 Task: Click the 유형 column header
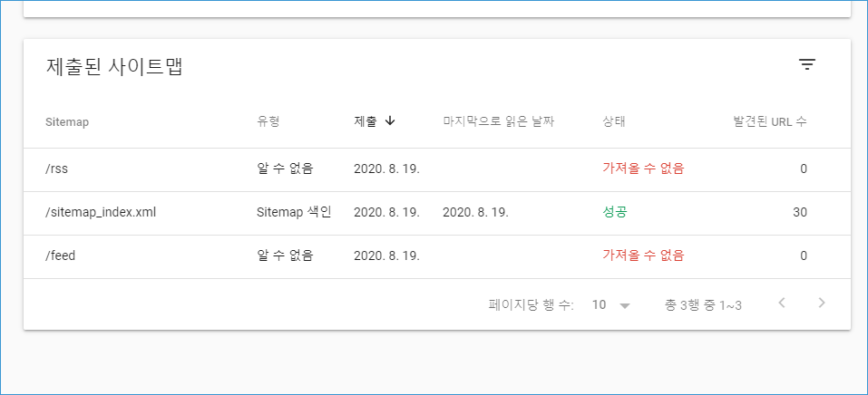(268, 121)
